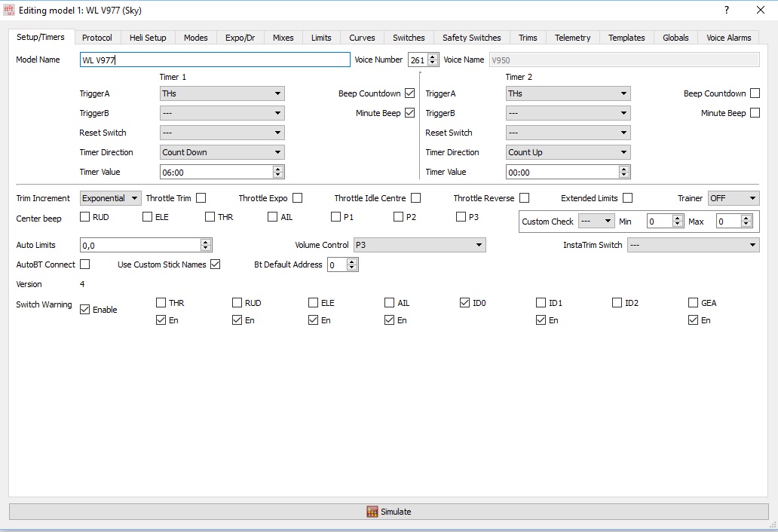Open Timer 1 Timer Direction dropdown
The height and width of the screenshot is (532, 778).
pyautogui.click(x=222, y=152)
